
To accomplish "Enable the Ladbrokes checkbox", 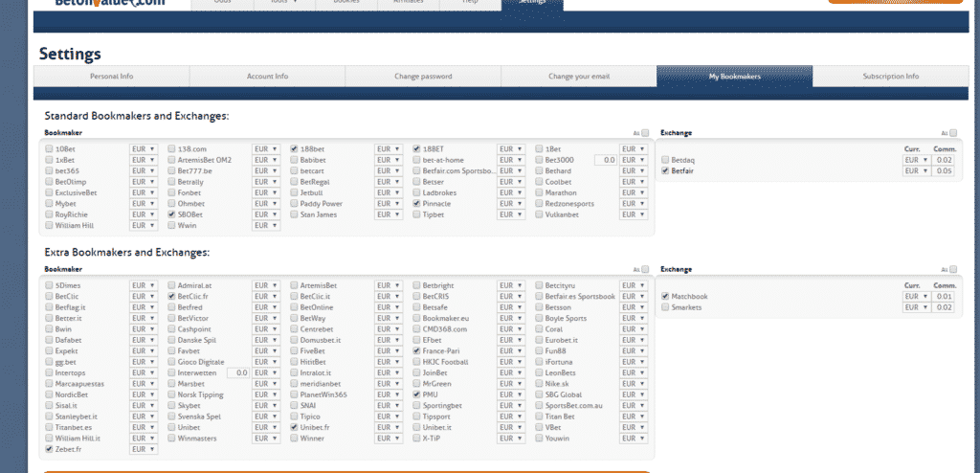I will [416, 192].
